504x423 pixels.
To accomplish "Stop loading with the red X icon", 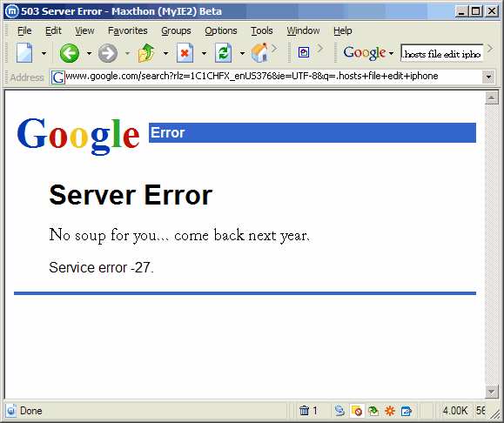I will tap(185, 53).
